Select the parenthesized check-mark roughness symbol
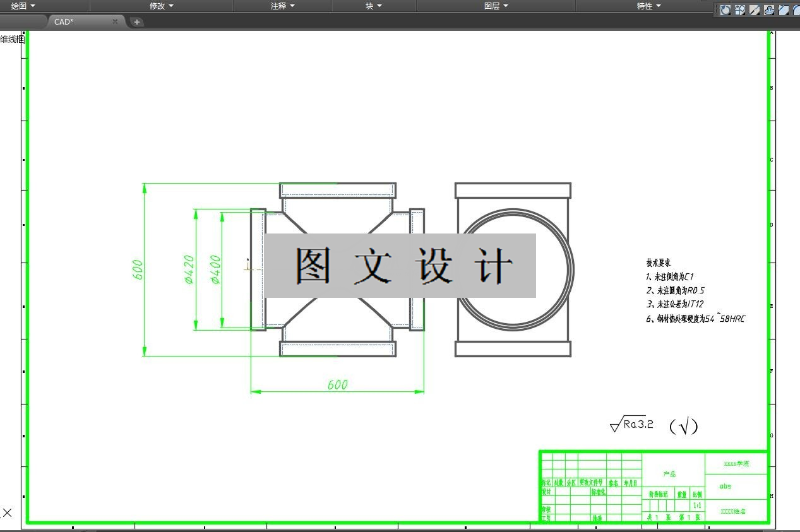Image resolution: width=800 pixels, height=532 pixels. pyautogui.click(x=683, y=427)
